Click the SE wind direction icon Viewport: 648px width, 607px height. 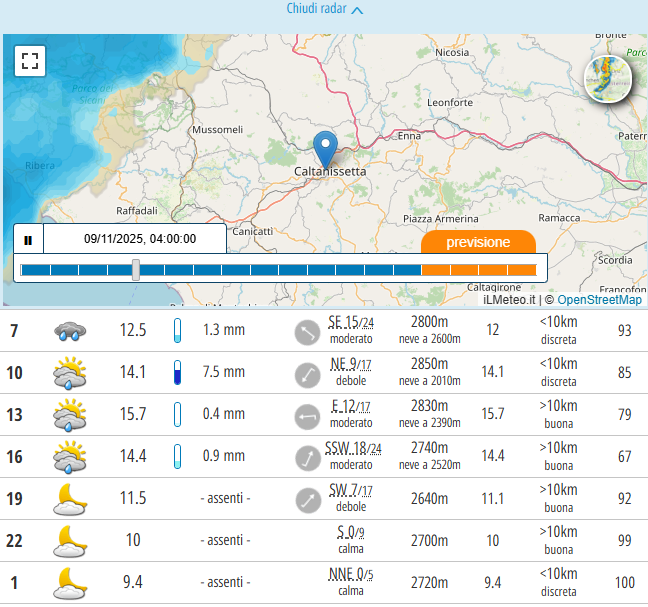tap(306, 331)
